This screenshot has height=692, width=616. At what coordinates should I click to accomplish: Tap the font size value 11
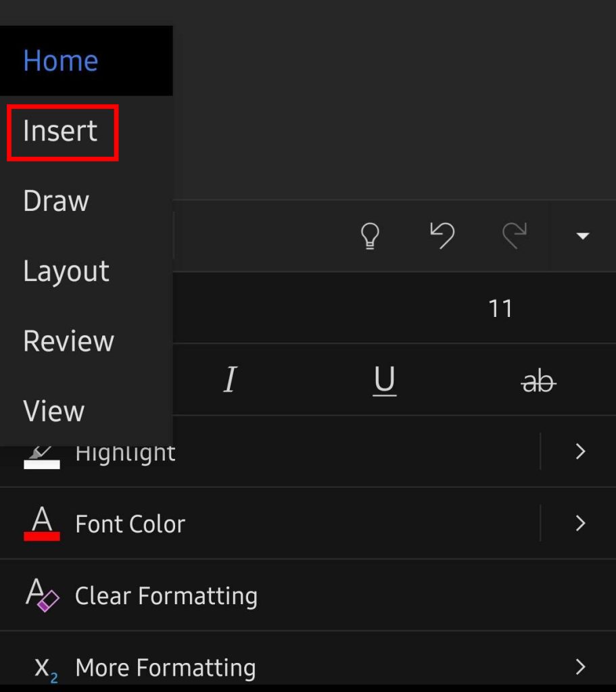point(500,309)
